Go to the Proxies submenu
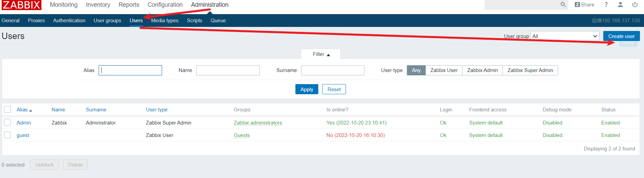This screenshot has width=644, height=178. (x=36, y=21)
